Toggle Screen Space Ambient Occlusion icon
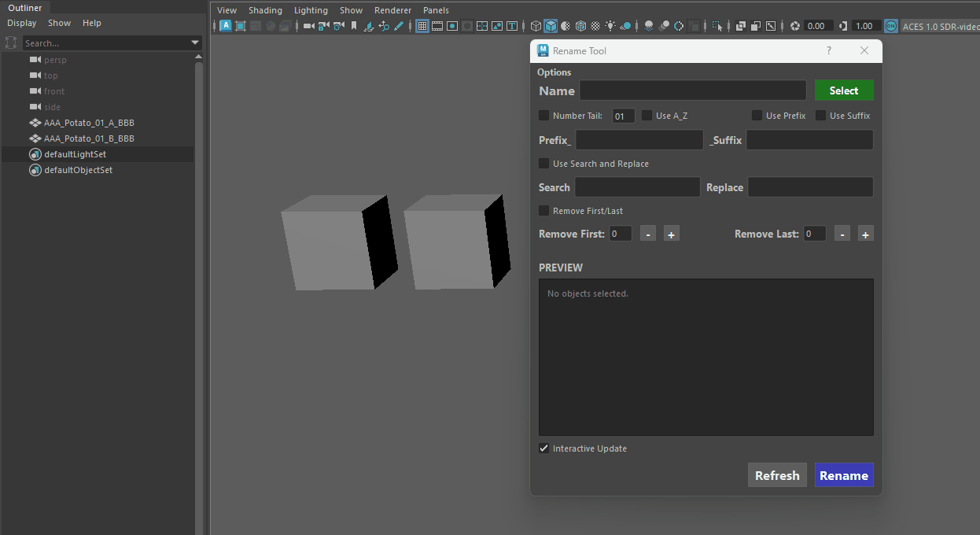 [x=648, y=26]
